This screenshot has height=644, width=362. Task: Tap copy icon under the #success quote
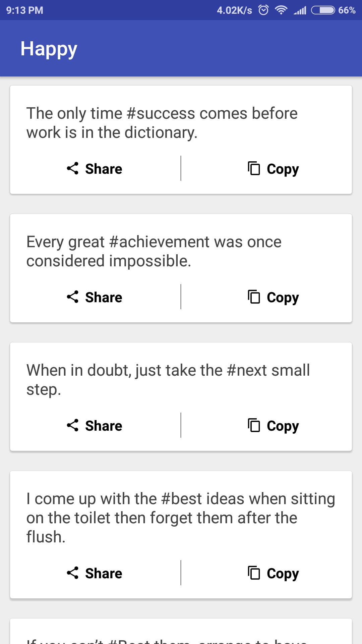[x=254, y=168]
